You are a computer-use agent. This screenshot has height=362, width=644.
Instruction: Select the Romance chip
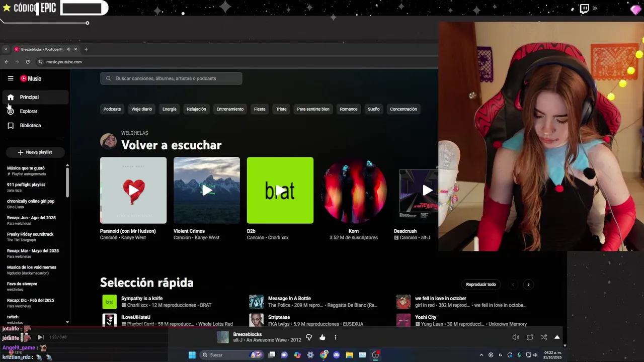(x=349, y=109)
